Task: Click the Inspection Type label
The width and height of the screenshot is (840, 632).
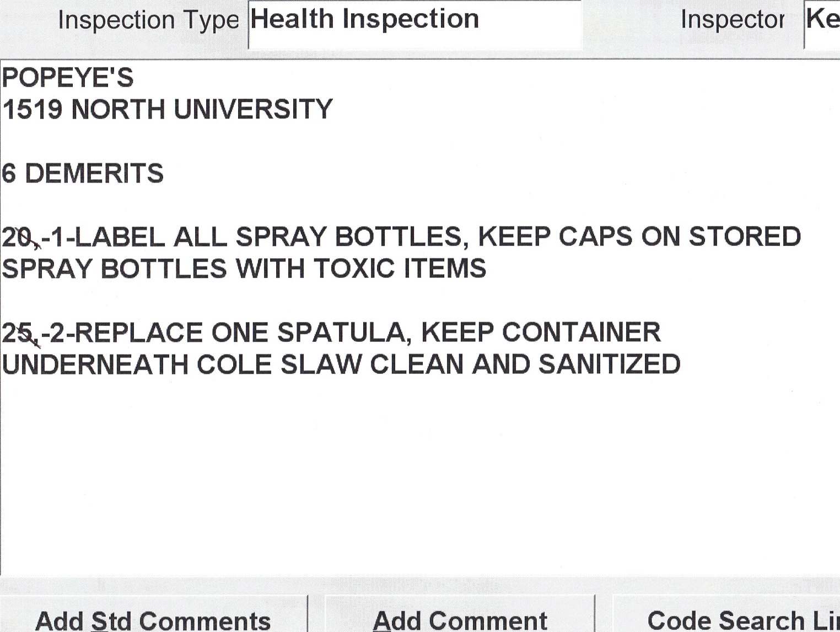Action: [148, 21]
